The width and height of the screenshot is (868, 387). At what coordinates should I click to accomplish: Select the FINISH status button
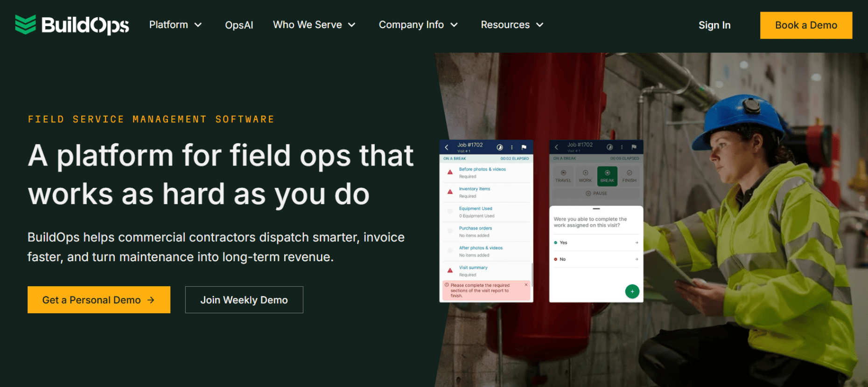pos(629,176)
